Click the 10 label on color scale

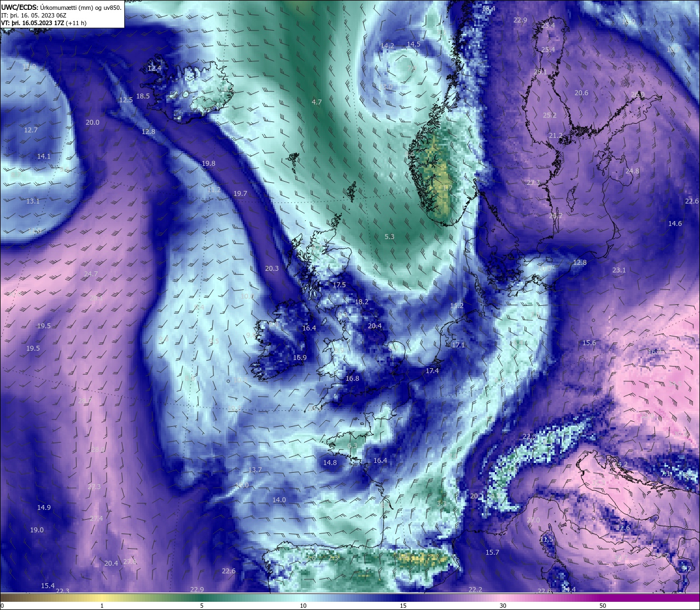[x=303, y=606]
